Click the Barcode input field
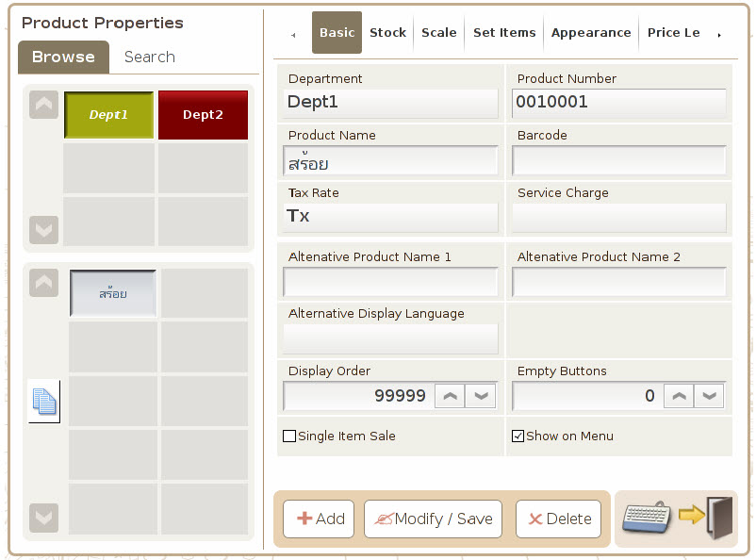Viewport: 756px width, 560px height. point(619,160)
